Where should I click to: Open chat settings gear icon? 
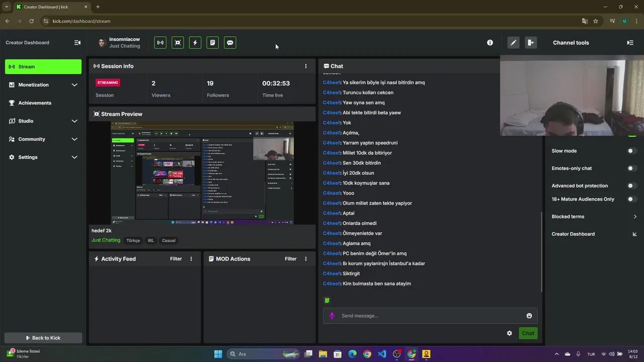click(x=509, y=333)
